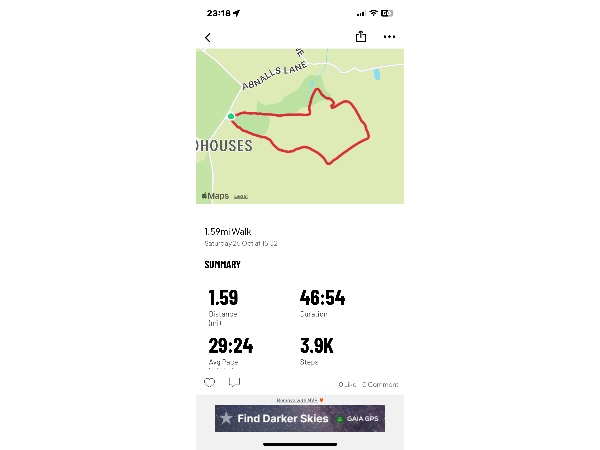Screen dimensions: 600x450
Task: Tap the battery indicator in status bar
Action: point(386,13)
